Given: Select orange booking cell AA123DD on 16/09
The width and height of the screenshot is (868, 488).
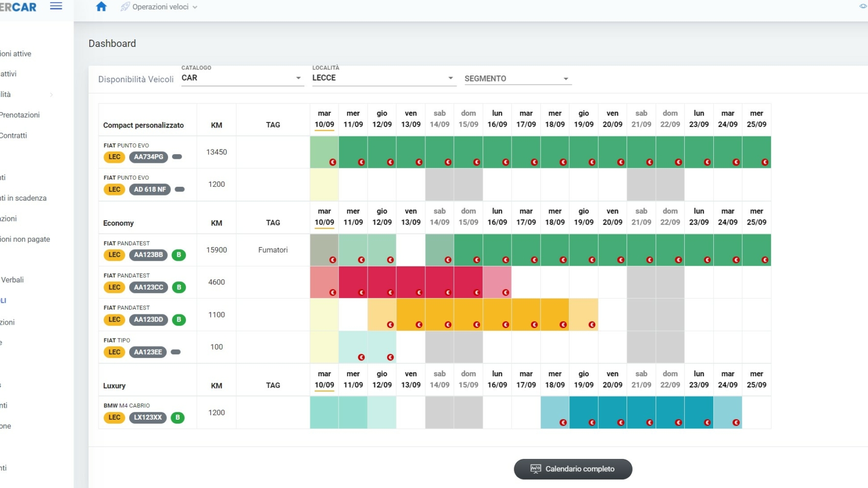Looking at the screenshot, I should tap(497, 315).
